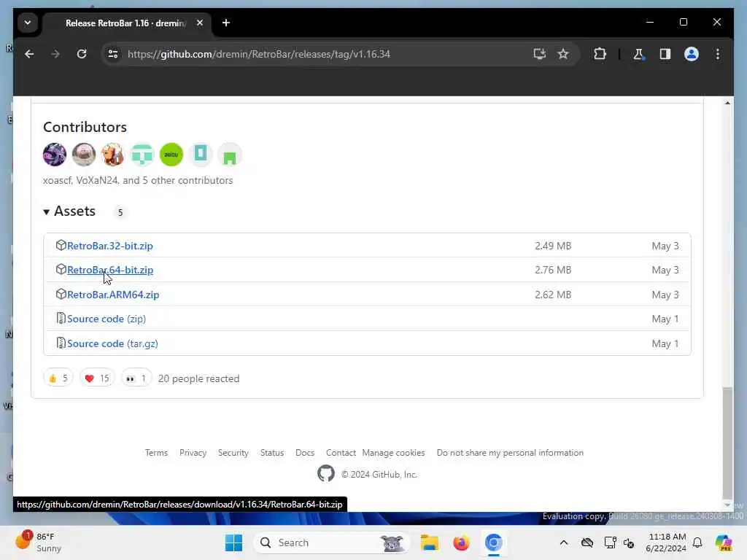Close the Release RetroBar tab
Screen dimensions: 747x560
200,23
